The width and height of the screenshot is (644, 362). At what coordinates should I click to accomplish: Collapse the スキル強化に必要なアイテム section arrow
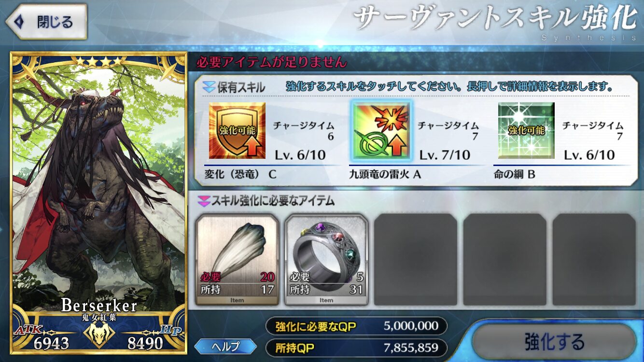coord(204,201)
